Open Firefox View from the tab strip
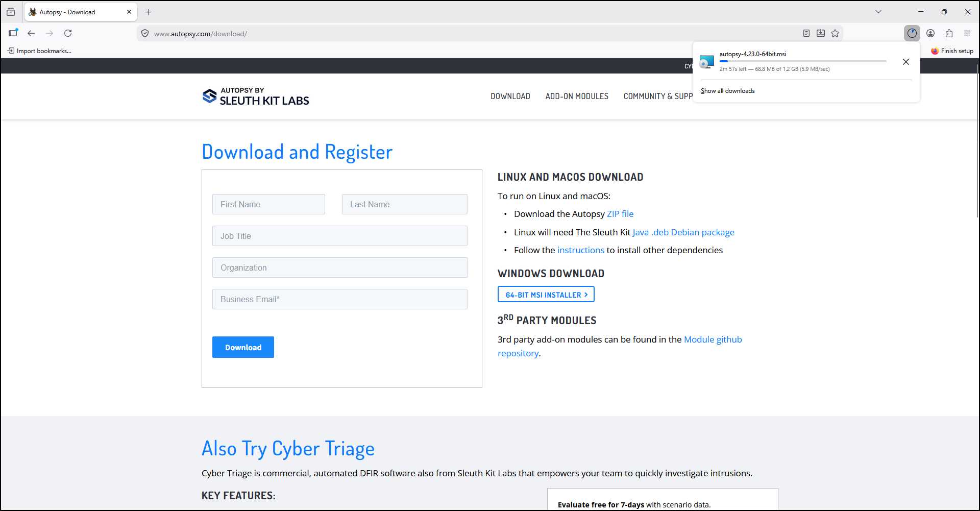 coord(11,12)
